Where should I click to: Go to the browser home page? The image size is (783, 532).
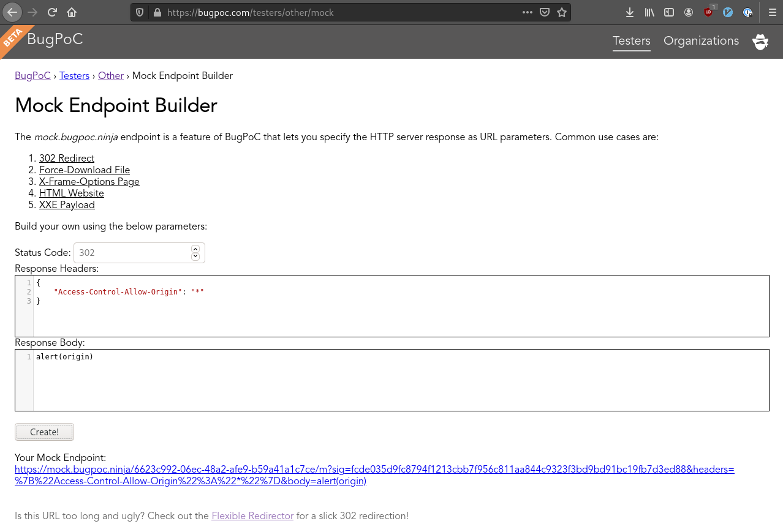tap(72, 12)
